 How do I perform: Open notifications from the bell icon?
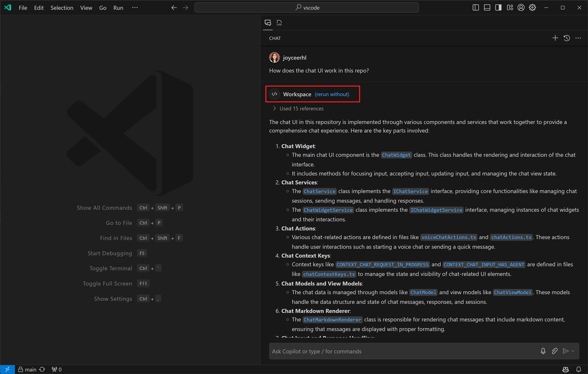point(578,369)
